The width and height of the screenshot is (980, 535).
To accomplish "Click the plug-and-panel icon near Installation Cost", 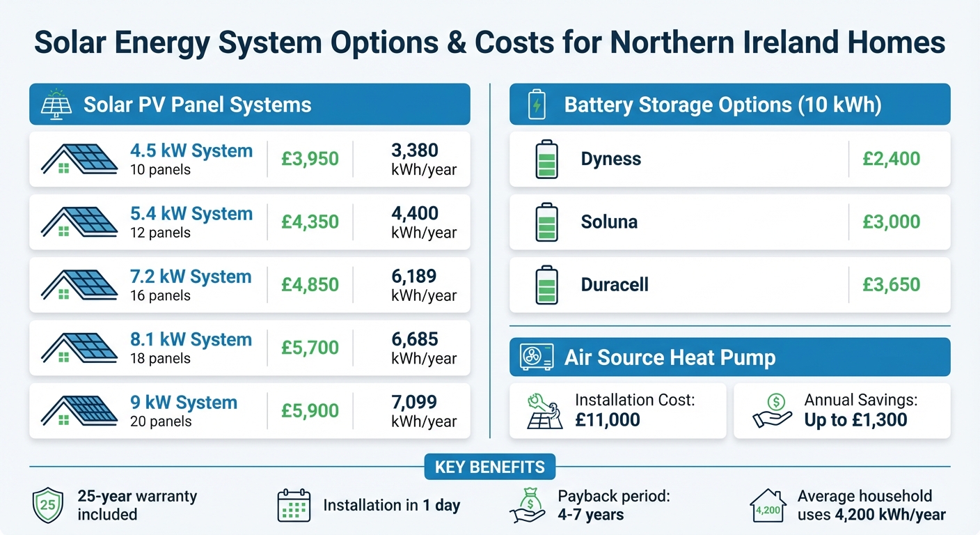I will [x=544, y=410].
